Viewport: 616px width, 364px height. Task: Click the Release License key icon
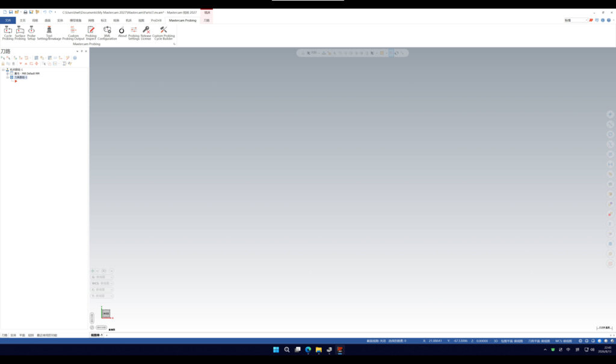146,30
